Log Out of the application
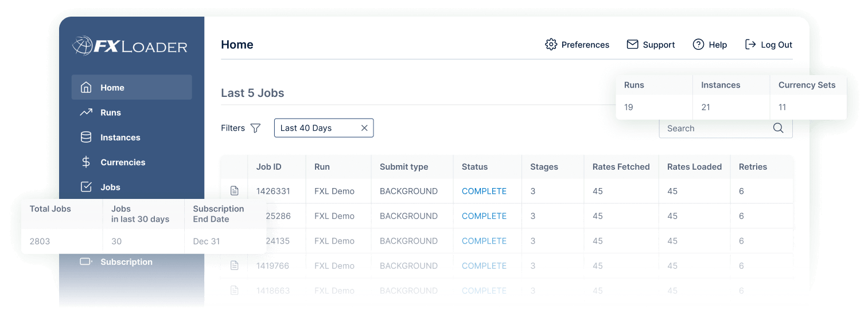 click(x=768, y=45)
